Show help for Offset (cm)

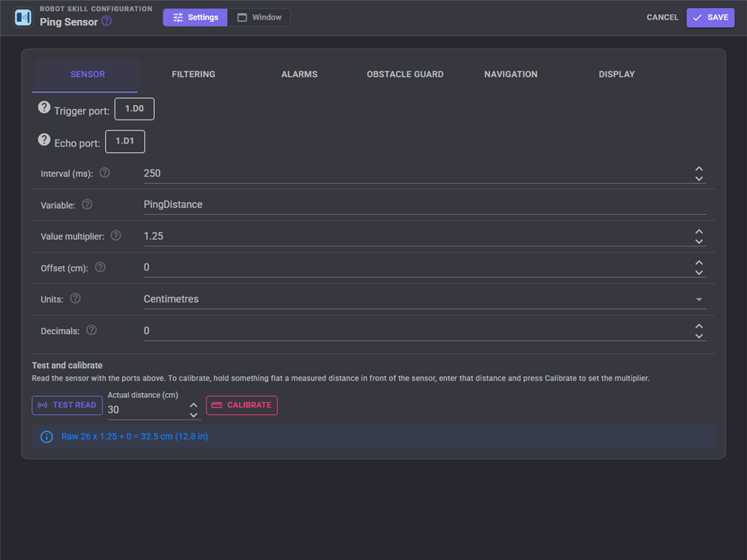point(100,267)
